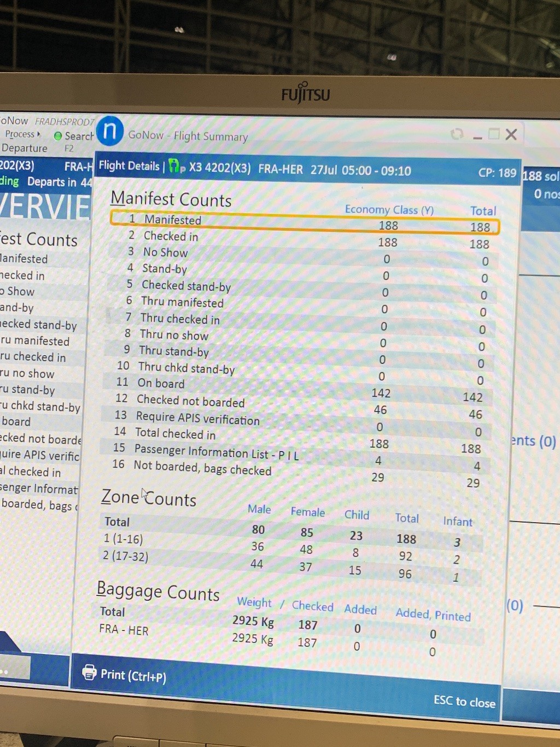Click the refresh spinner icon in title bar
Image resolution: width=560 pixels, height=747 pixels.
(x=457, y=134)
